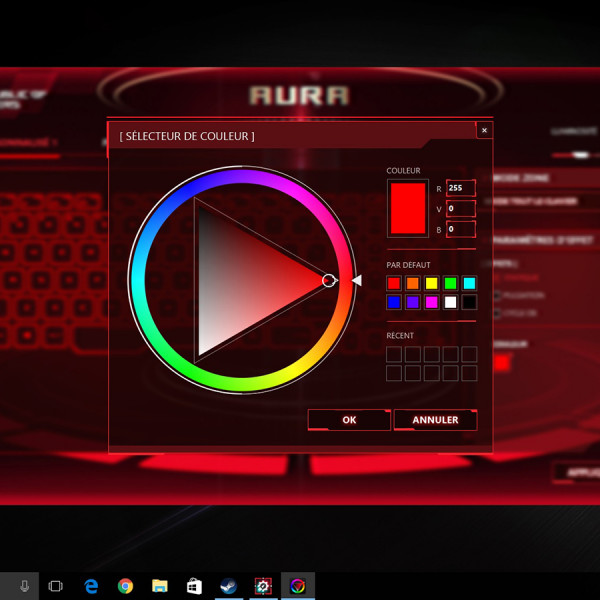Click the white hue marker triangle on color wheel

[357, 281]
